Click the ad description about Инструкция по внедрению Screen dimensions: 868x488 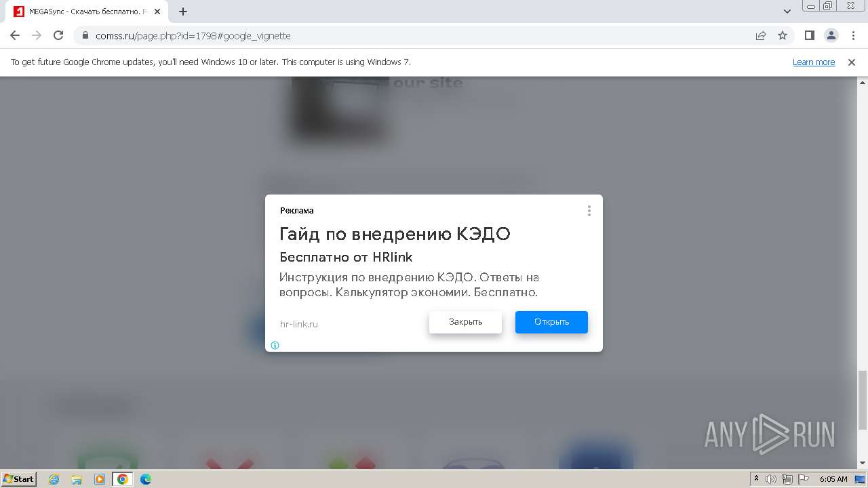coord(410,285)
